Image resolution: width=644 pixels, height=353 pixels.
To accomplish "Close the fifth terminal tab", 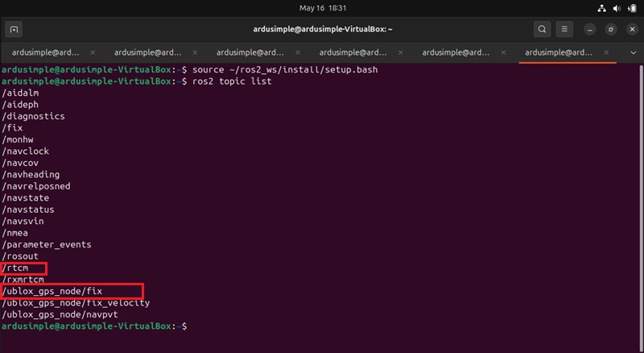I will coord(502,52).
